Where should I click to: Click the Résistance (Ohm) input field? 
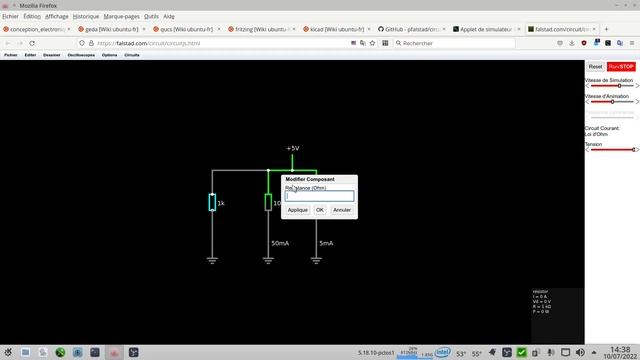[x=319, y=196]
